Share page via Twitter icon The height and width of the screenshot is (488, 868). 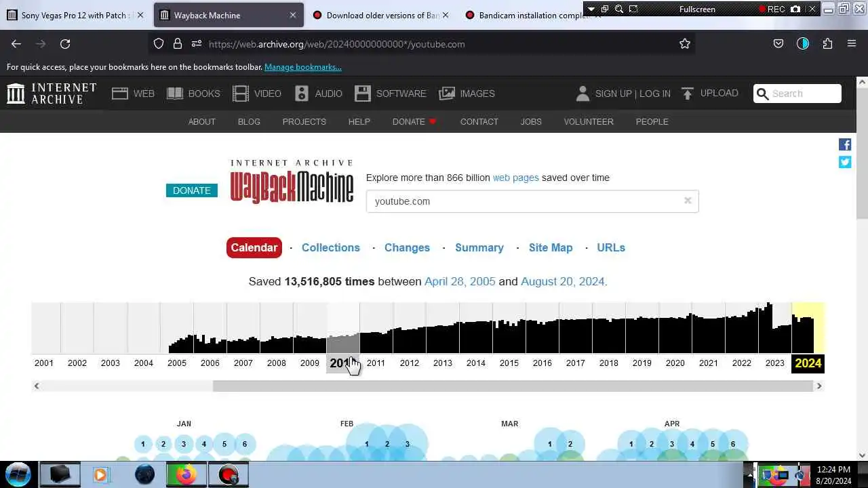[845, 162]
